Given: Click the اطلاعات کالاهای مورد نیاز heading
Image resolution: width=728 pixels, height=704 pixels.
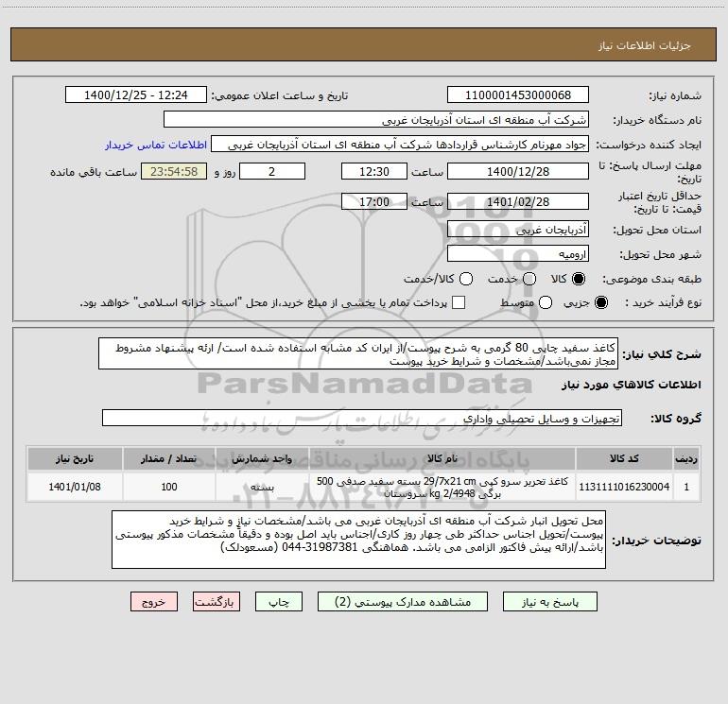Looking at the screenshot, I should (631, 385).
